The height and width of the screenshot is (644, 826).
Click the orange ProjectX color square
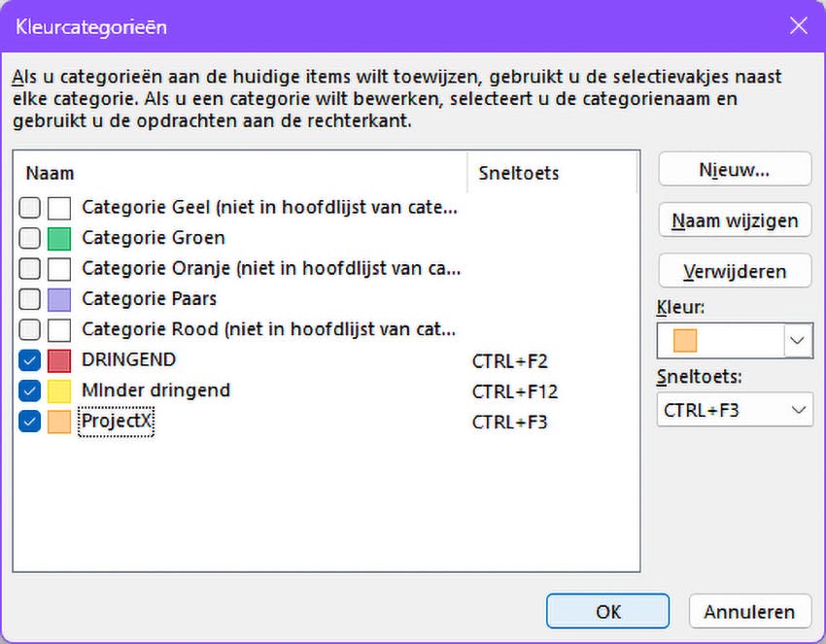(x=59, y=422)
